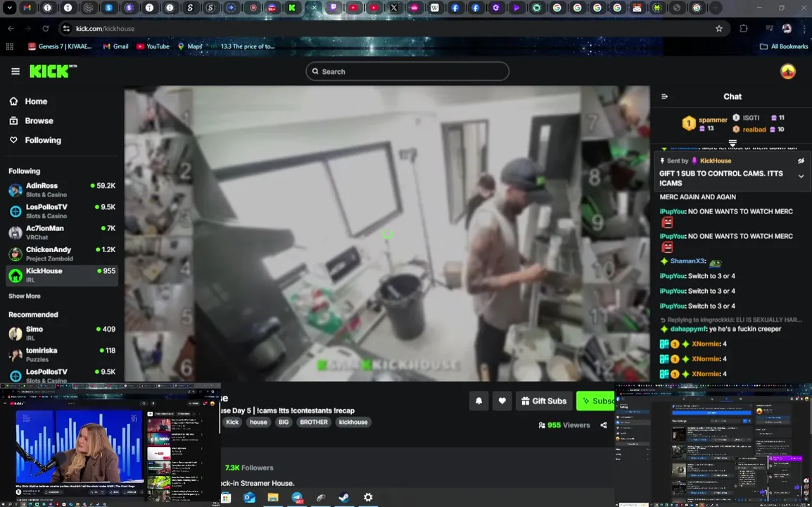Click the house tag
812x507 pixels.
(x=258, y=422)
